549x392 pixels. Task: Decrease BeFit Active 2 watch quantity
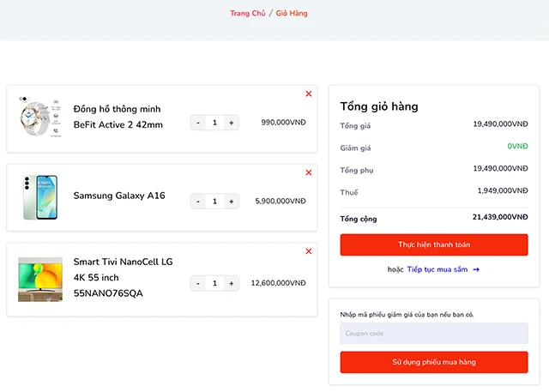198,123
